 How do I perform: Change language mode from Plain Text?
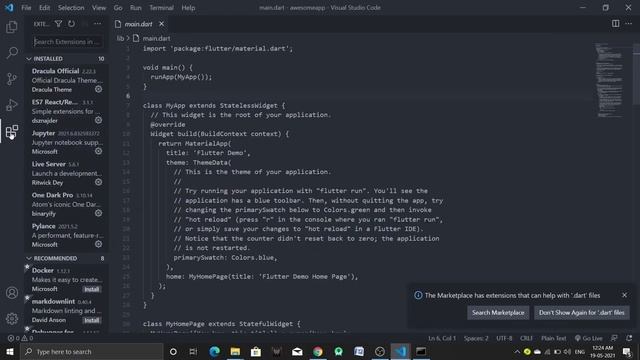[553, 338]
